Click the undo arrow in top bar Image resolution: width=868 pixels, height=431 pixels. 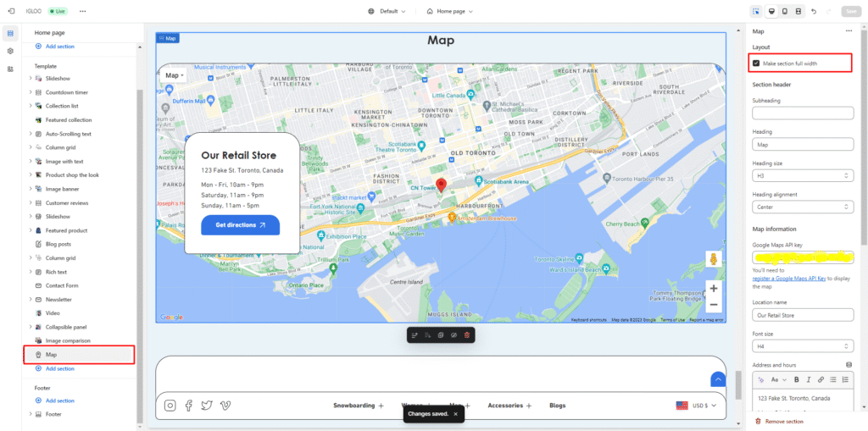pyautogui.click(x=814, y=11)
